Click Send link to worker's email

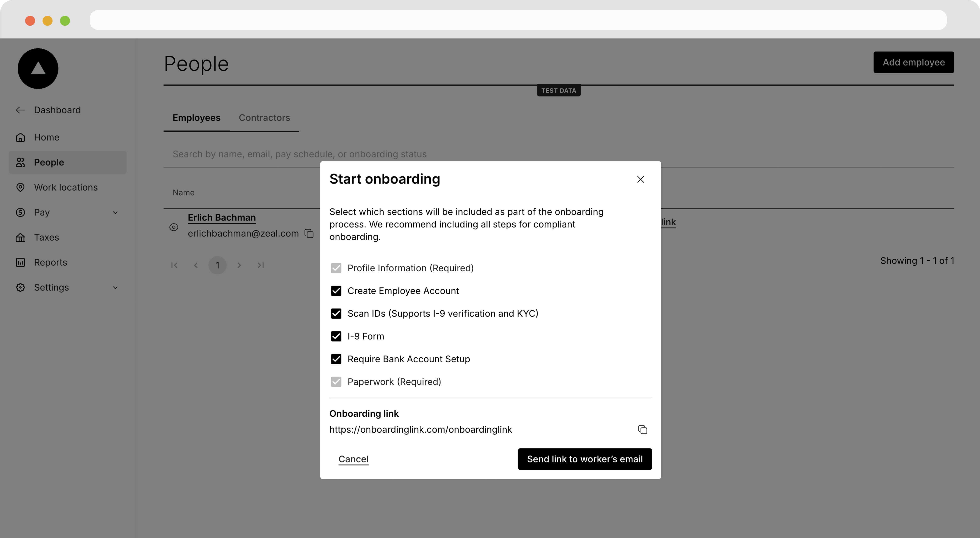(585, 459)
